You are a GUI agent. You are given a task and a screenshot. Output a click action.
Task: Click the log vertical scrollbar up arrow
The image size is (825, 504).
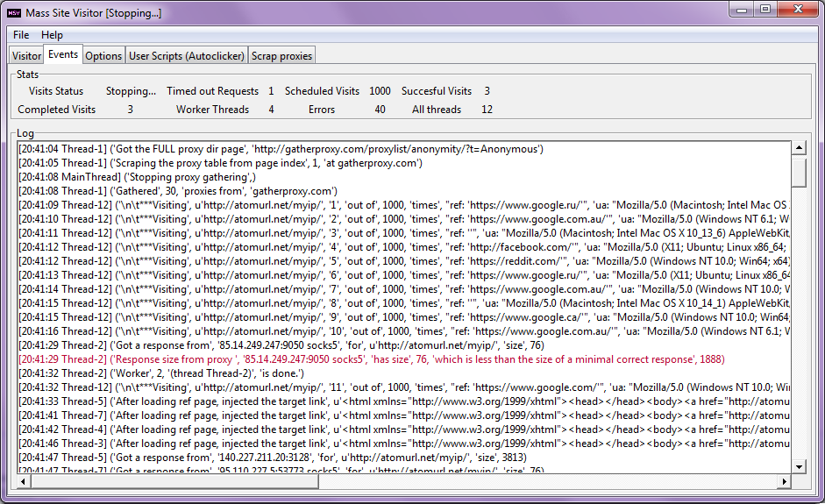click(799, 149)
